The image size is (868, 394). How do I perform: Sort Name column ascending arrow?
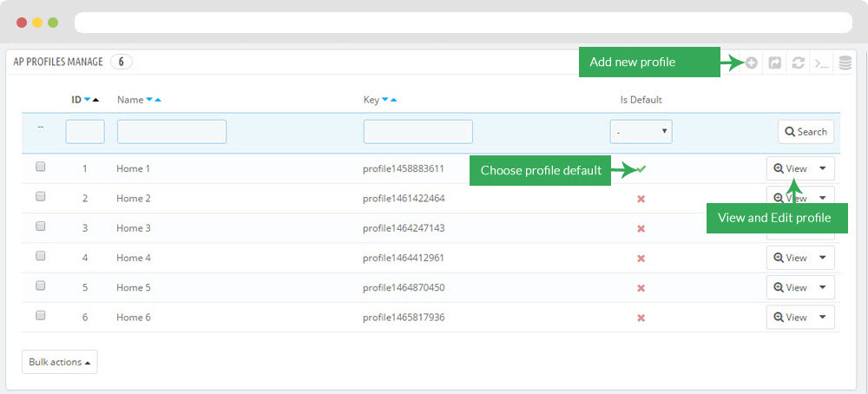click(158, 100)
